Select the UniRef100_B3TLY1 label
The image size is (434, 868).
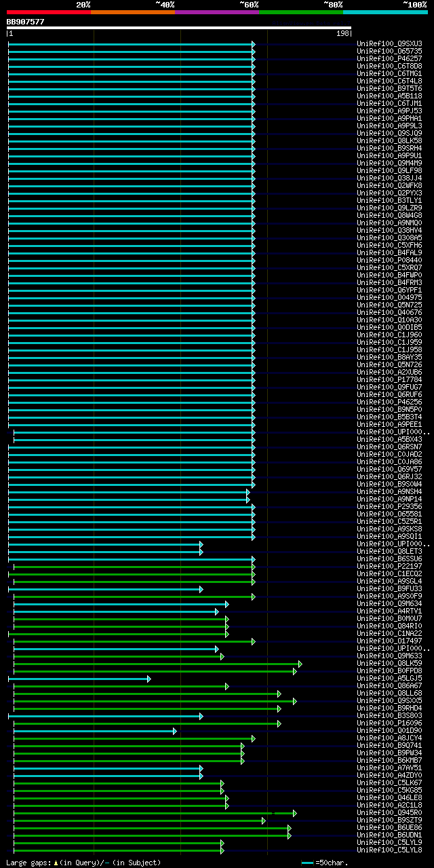(x=389, y=200)
